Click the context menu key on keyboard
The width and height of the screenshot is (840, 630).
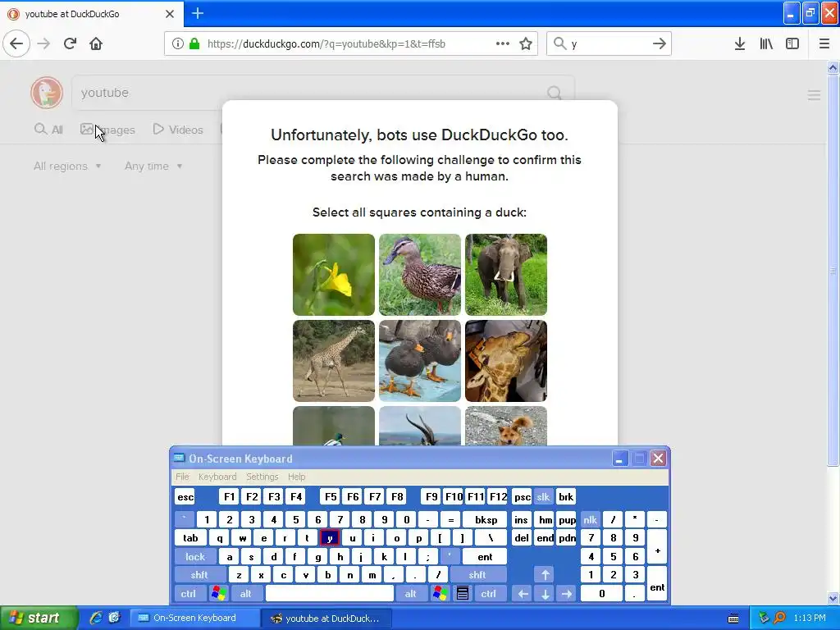tap(463, 594)
